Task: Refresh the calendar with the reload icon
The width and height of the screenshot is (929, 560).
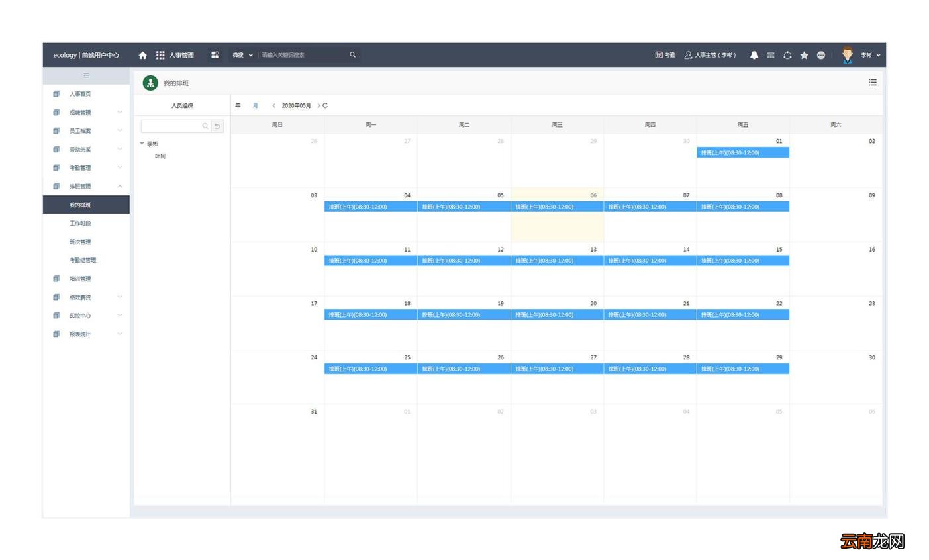Action: (x=325, y=105)
